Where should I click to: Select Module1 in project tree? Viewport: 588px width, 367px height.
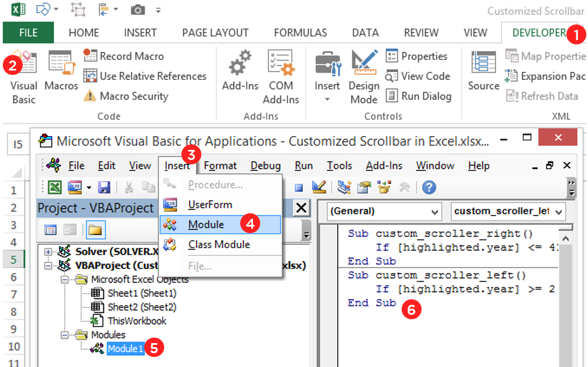(x=125, y=349)
